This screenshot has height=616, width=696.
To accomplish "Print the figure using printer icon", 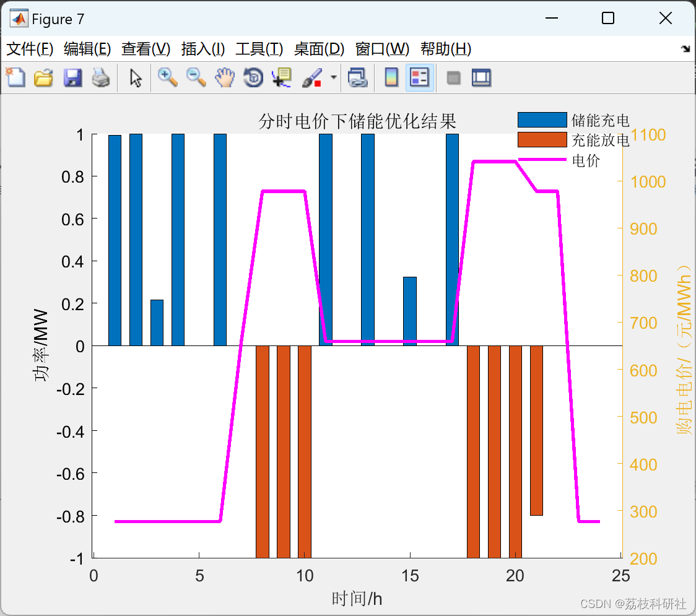I will tap(101, 77).
